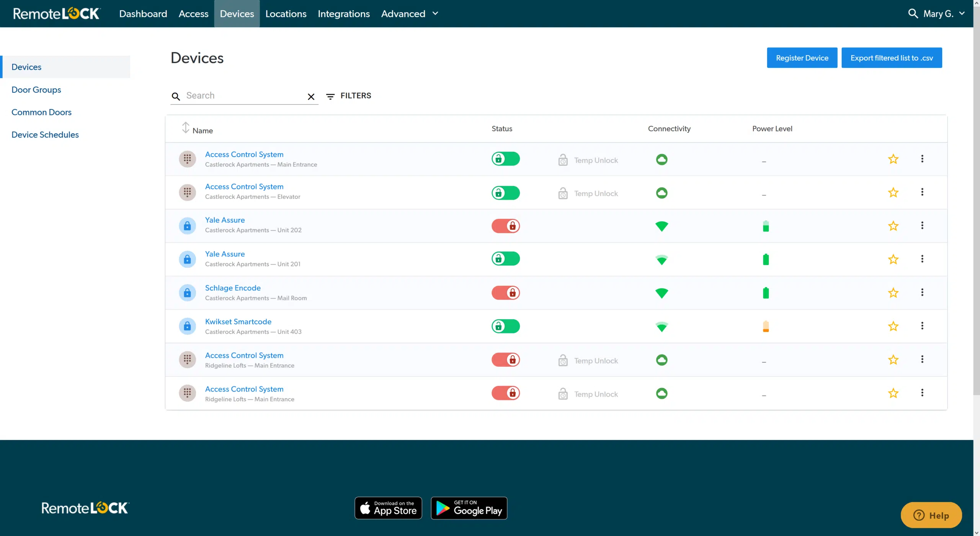Image resolution: width=980 pixels, height=536 pixels.
Task: Click Temp Unlock for Castlerock Elevator
Action: click(588, 193)
